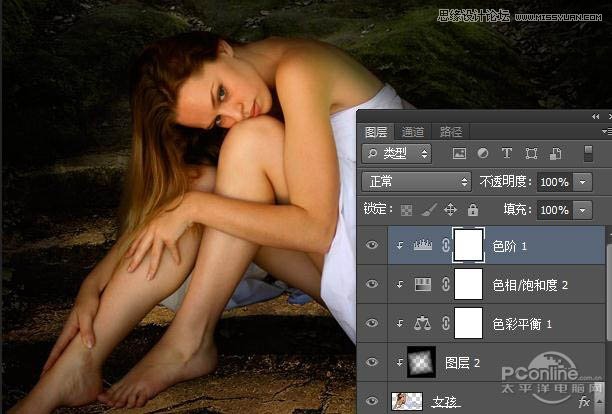The width and height of the screenshot is (612, 414).
Task: Select the layer named 色相/饱和度 2
Action: pos(530,286)
